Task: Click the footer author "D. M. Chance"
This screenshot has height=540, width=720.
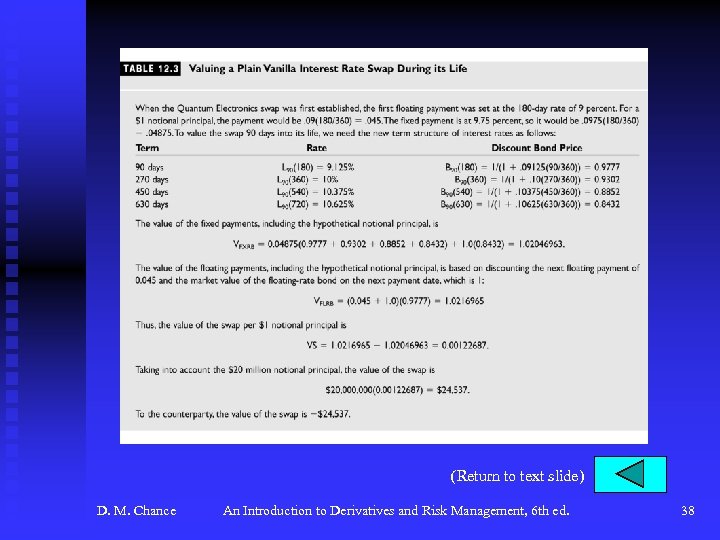Action: 136,511
